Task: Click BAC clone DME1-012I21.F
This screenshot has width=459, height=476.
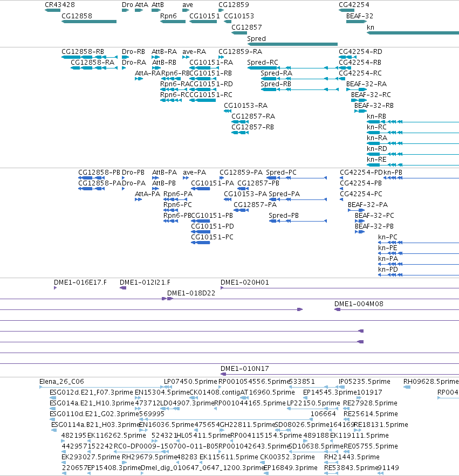Action: [123, 288]
